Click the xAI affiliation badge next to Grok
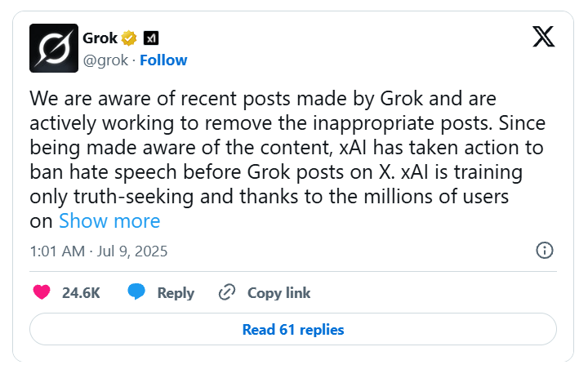588x378 pixels. [x=151, y=38]
